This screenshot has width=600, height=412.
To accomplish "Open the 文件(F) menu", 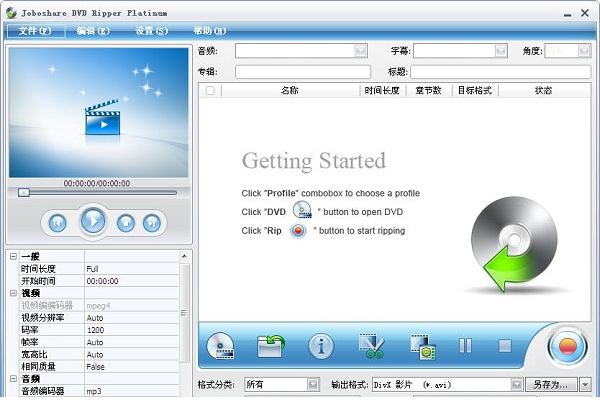I will tap(35, 31).
